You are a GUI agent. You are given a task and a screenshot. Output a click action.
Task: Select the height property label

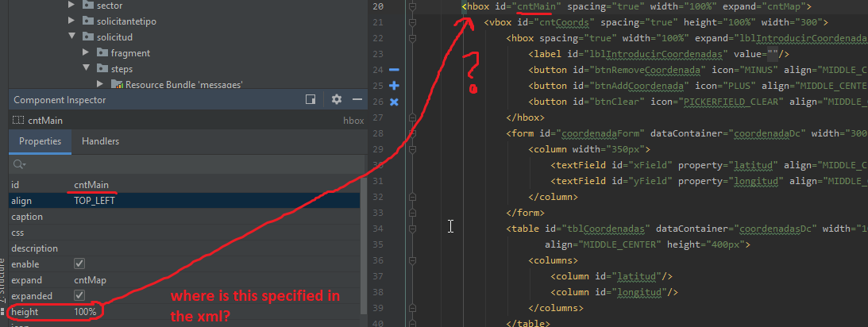pyautogui.click(x=25, y=312)
